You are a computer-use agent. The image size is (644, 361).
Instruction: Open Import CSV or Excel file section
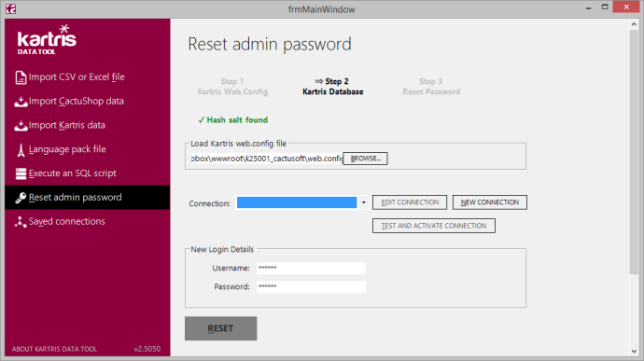tap(87, 76)
